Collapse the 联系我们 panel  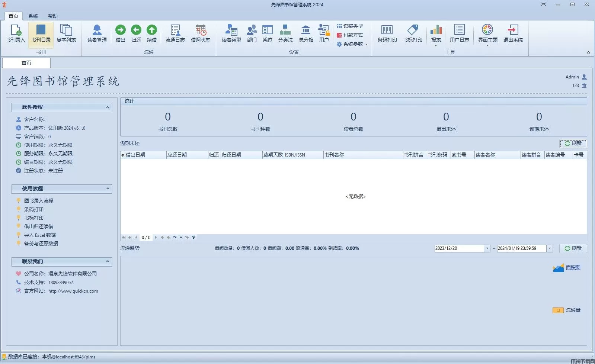(x=108, y=261)
